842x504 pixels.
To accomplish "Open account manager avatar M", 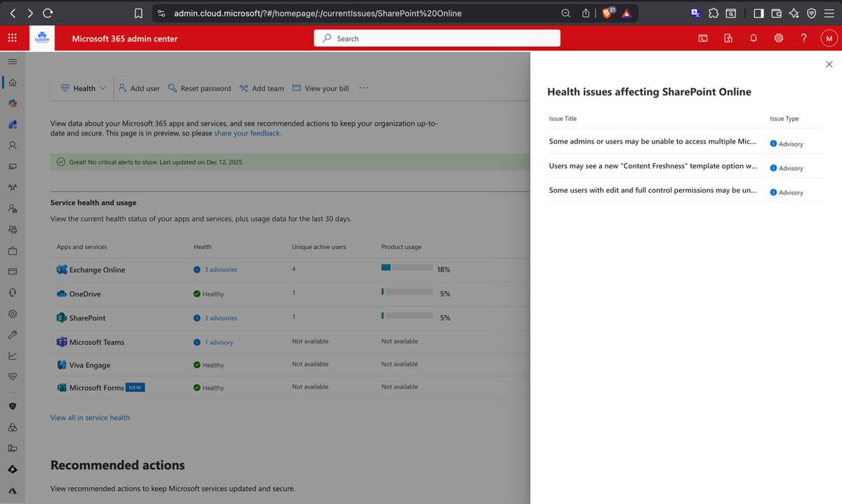I will (x=829, y=39).
